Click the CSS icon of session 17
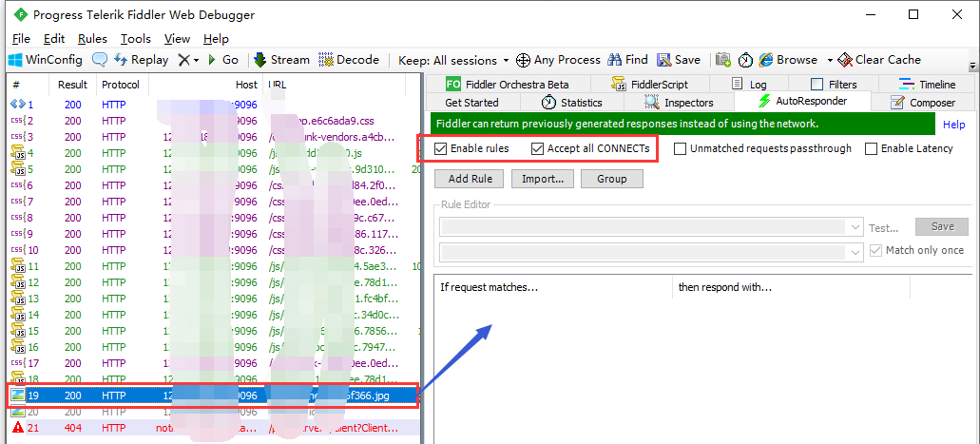980x444 pixels. [x=17, y=362]
